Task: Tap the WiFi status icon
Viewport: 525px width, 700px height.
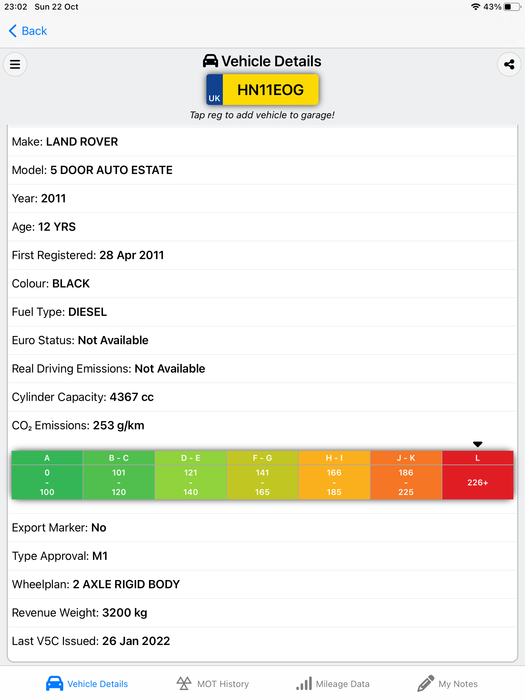Action: coord(476,7)
